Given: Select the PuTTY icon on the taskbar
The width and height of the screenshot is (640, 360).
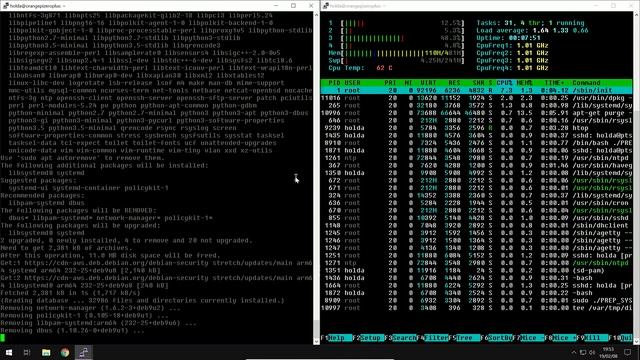Looking at the screenshot, I should pos(84,352).
